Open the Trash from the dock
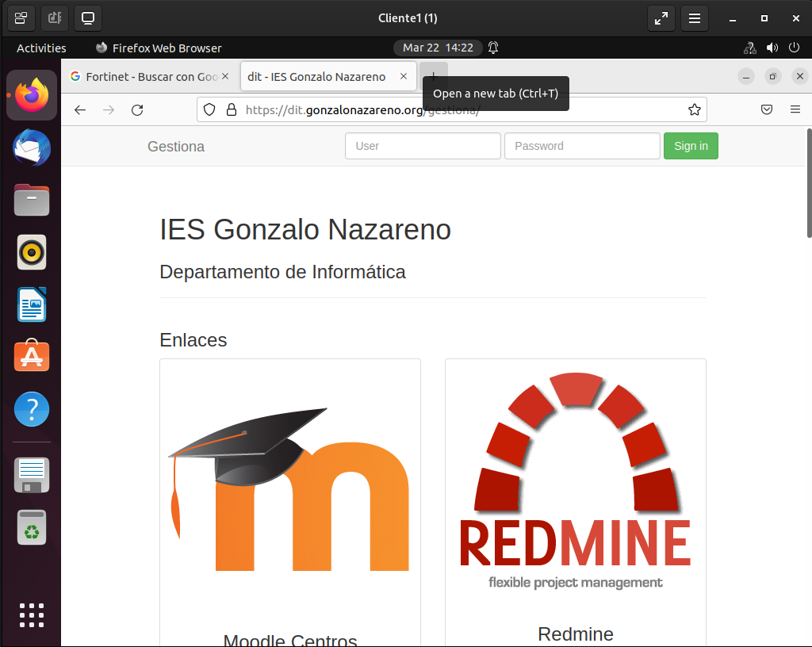This screenshot has width=812, height=647. coord(32,527)
